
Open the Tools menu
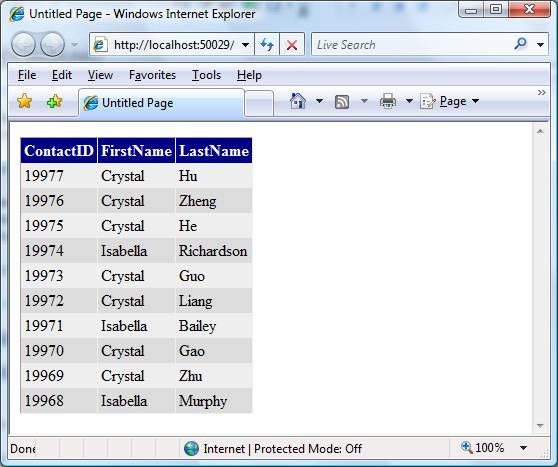[206, 75]
